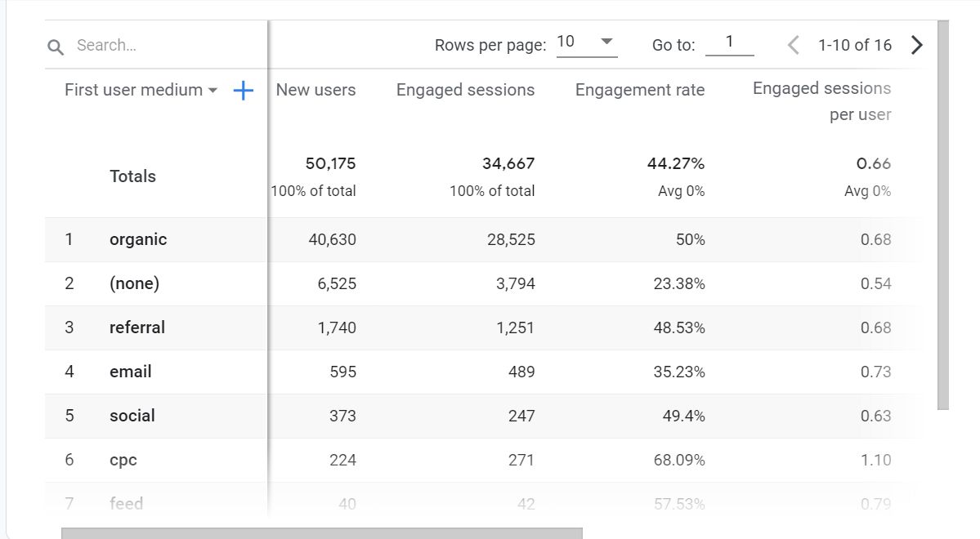Select the social medium row
Viewport: 980px width, 539px height.
point(132,416)
